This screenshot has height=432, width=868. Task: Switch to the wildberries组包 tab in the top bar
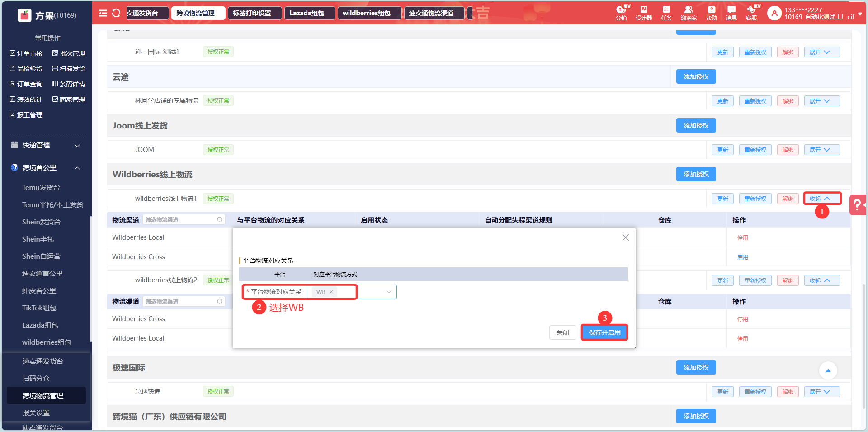[369, 13]
